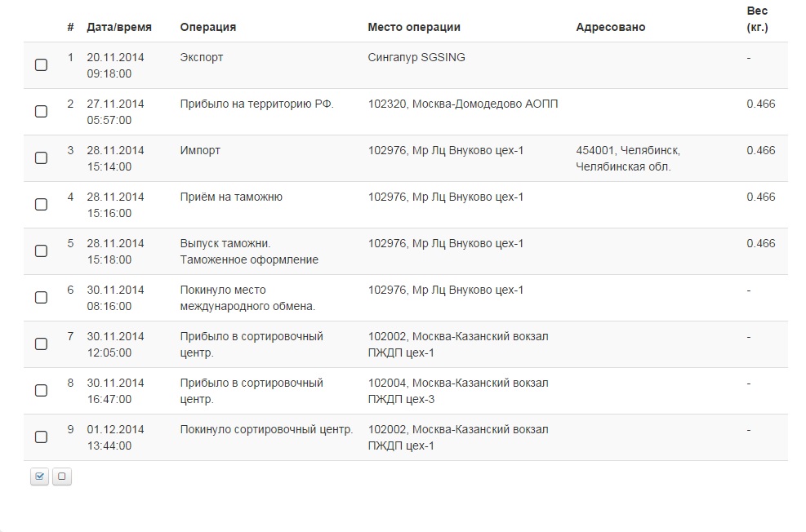
Task: Click the deselect-all empty box icon button
Action: coord(62,477)
